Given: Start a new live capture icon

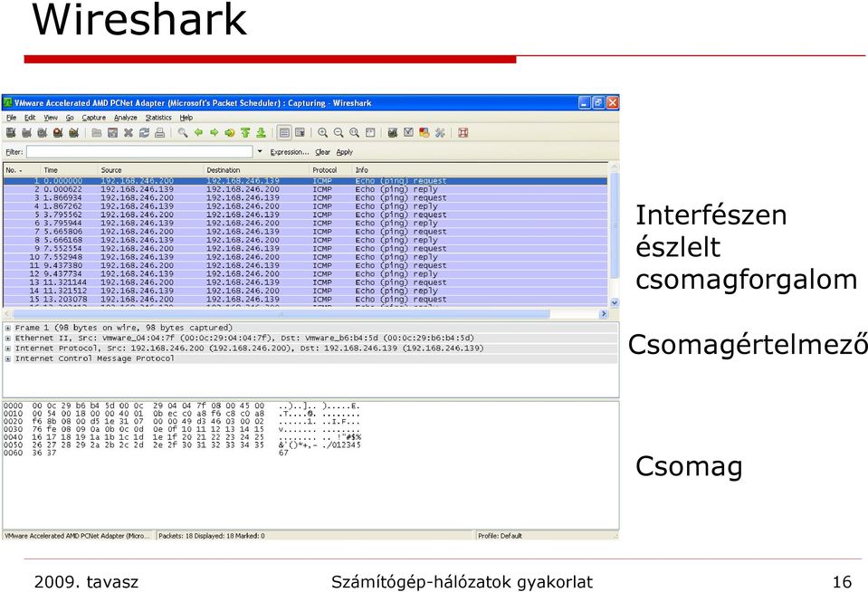Looking at the screenshot, I should [42, 132].
